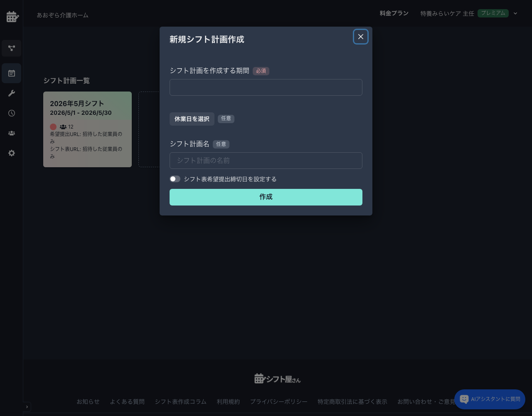The width and height of the screenshot is (532, 416).
Task: Click the shift period input field
Action: click(266, 87)
